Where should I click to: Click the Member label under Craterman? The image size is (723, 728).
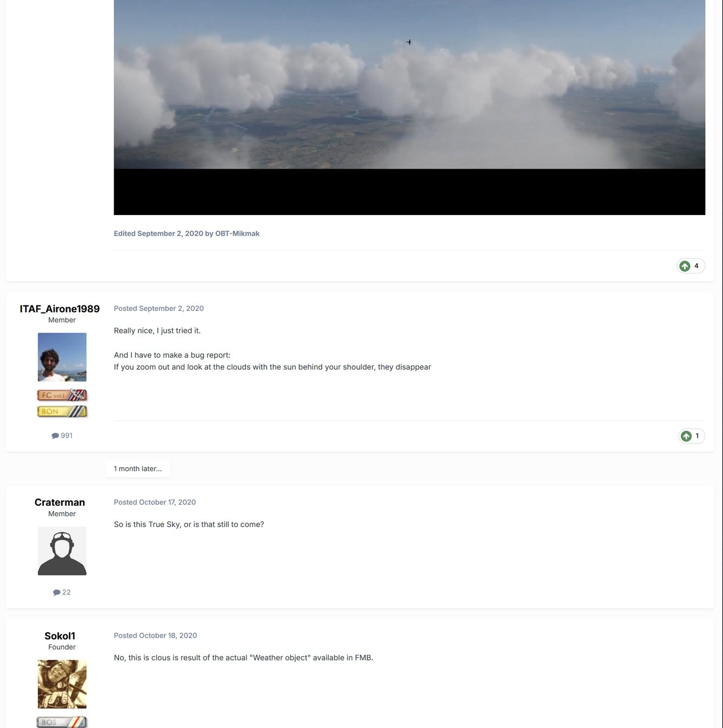pos(62,514)
